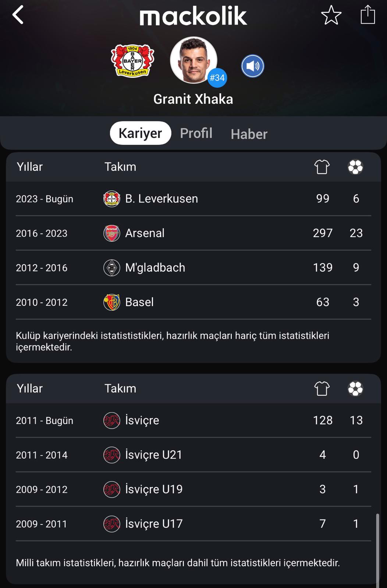Image resolution: width=387 pixels, height=588 pixels.
Task: Switch to the Profil tab
Action: (x=196, y=133)
